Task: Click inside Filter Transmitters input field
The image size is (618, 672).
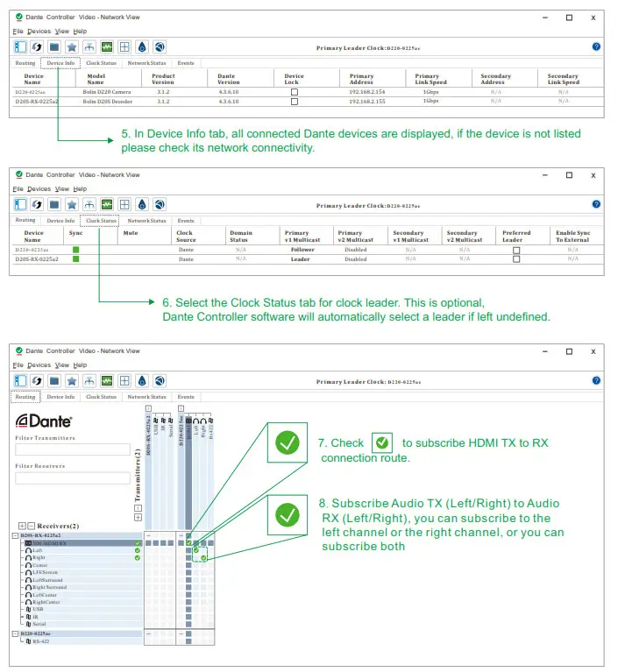Action: [73, 449]
